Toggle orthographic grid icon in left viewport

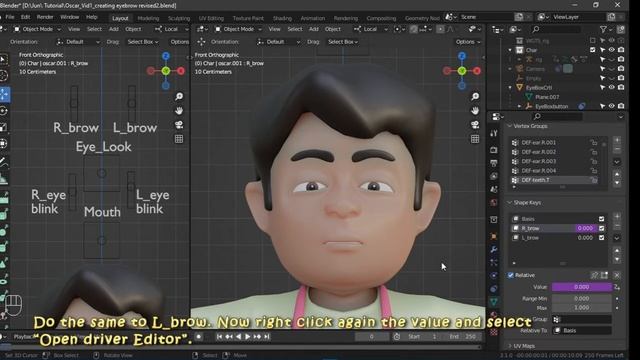[x=179, y=139]
